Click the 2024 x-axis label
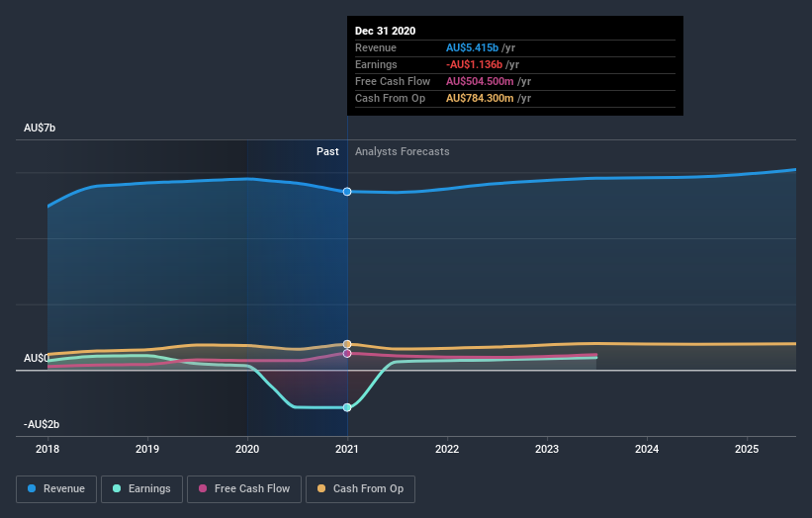The width and height of the screenshot is (812, 518). [x=647, y=449]
